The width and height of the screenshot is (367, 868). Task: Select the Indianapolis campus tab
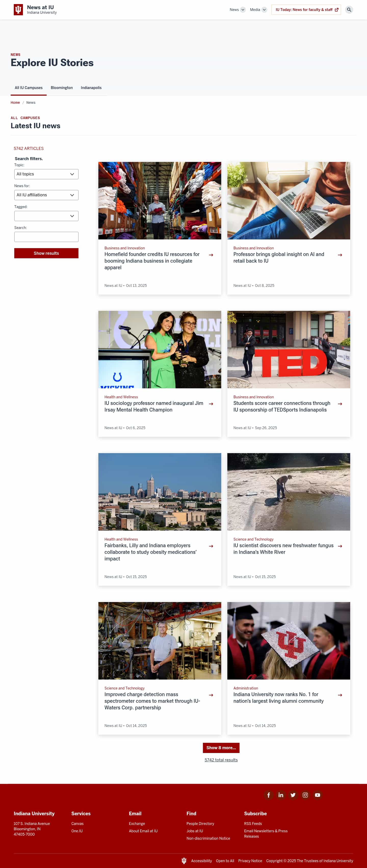tap(91, 88)
